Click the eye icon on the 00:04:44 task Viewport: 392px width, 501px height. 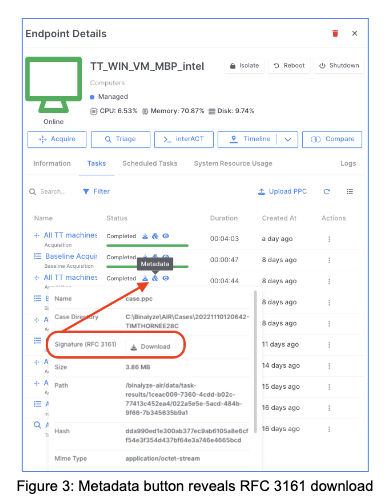click(166, 278)
